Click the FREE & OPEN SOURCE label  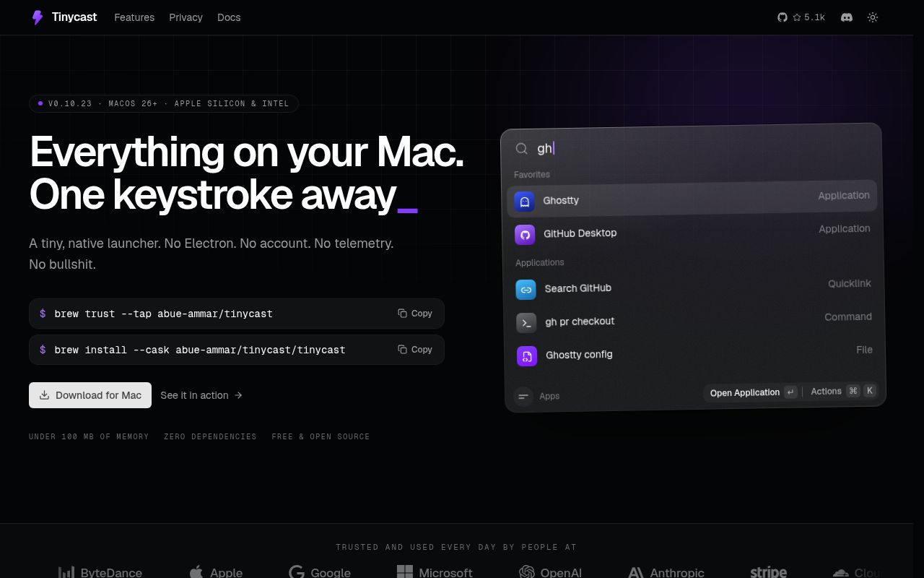tap(321, 436)
